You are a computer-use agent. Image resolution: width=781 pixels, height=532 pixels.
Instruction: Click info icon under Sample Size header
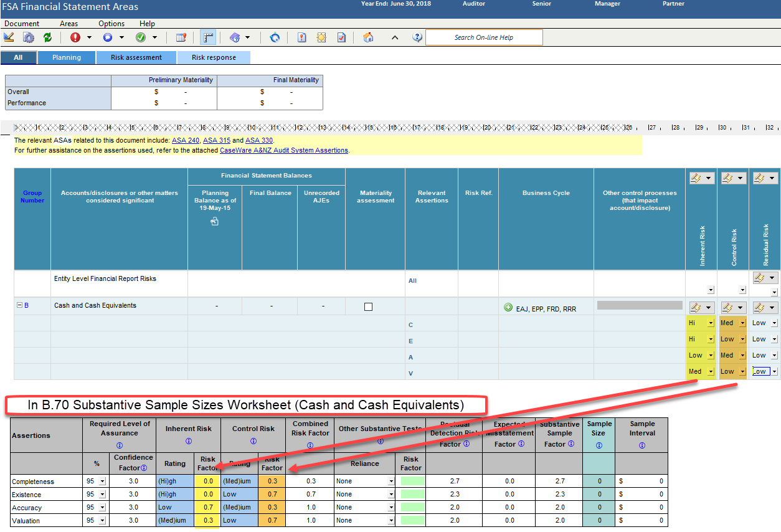(x=599, y=445)
